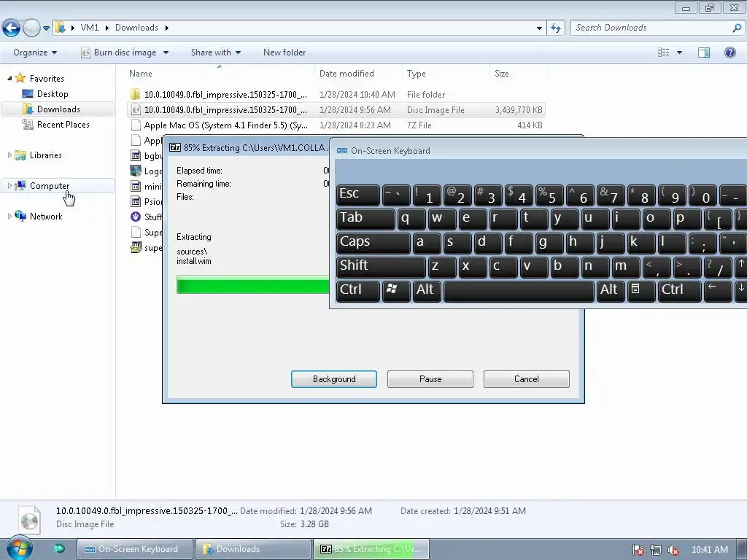Click the 7z icon in the dialog title

click(x=175, y=147)
